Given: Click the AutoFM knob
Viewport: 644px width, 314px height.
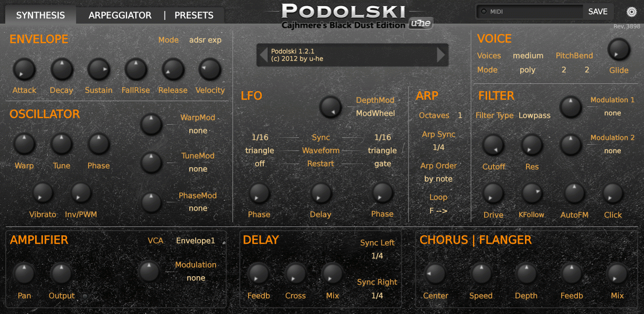Looking at the screenshot, I should pyautogui.click(x=574, y=193).
